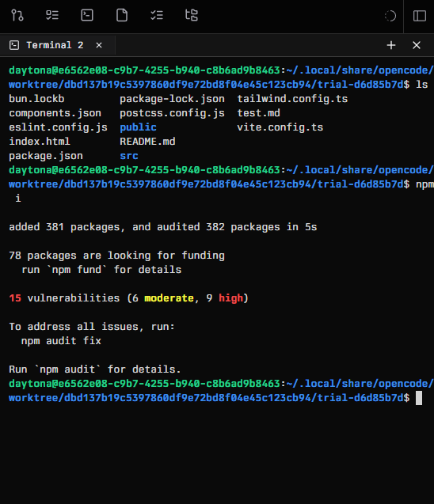Focus the terminal cursor at the prompt
The height and width of the screenshot is (504, 434).
pyautogui.click(x=419, y=398)
